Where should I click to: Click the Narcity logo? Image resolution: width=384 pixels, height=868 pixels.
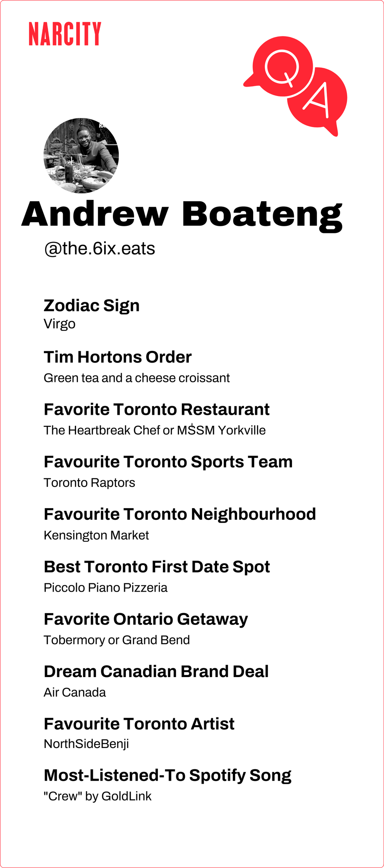[65, 34]
